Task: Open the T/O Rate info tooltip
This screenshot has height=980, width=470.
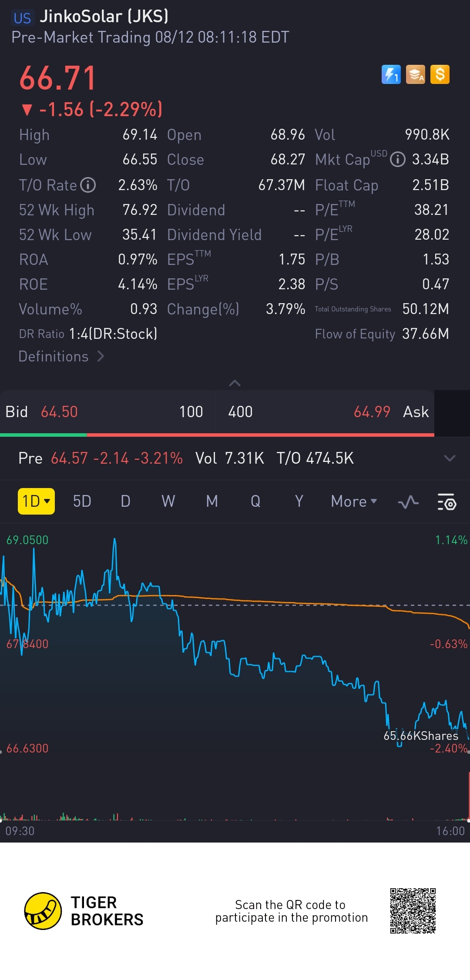Action: pos(88,185)
